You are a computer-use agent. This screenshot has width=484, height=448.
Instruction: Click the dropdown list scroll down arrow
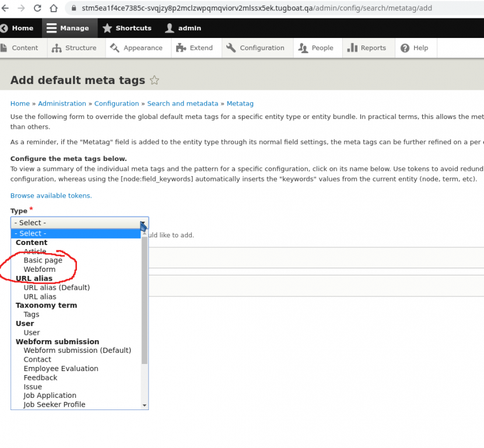145,405
